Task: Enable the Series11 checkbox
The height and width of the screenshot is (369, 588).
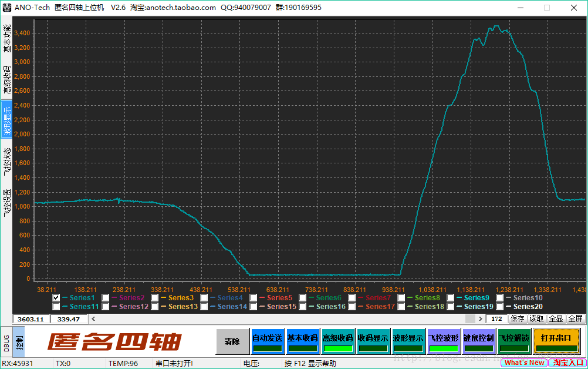Action: [56, 307]
